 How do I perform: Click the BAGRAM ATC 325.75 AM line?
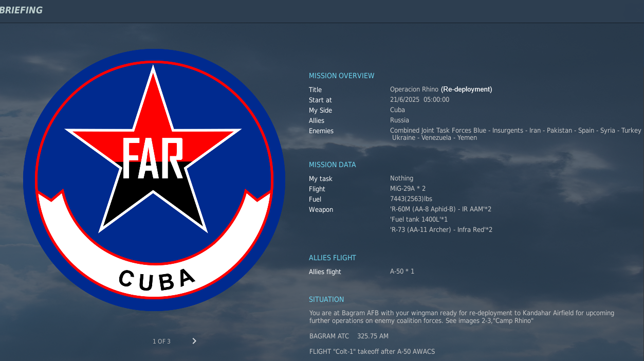[348, 336]
